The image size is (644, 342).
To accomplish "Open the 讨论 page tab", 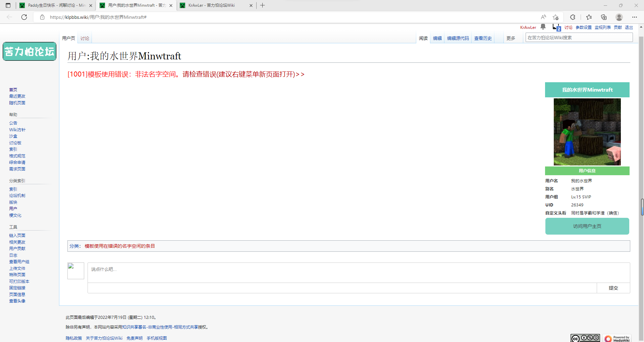I will coord(85,38).
